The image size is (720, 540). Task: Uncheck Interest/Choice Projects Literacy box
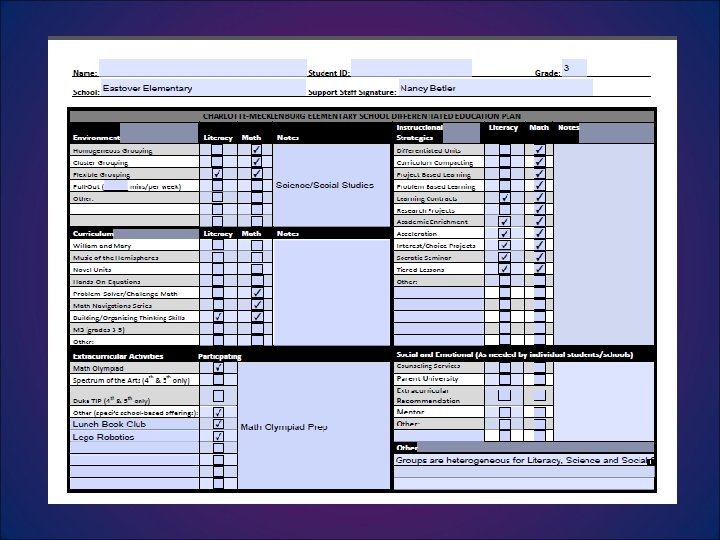[505, 245]
